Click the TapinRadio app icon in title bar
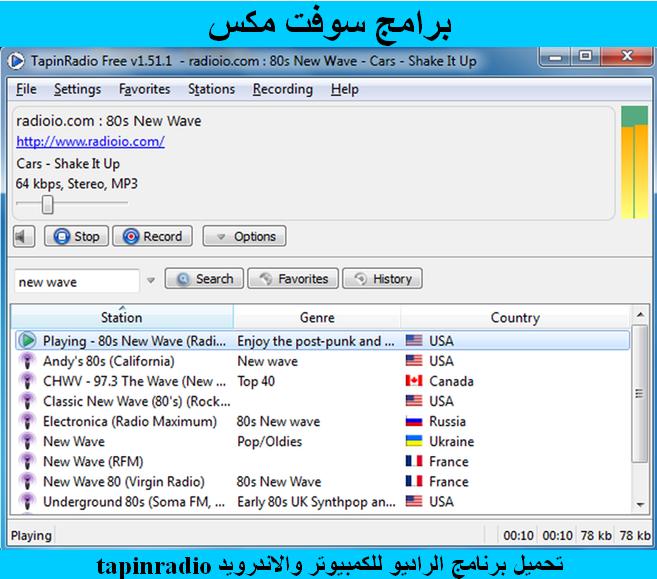Image resolution: width=657 pixels, height=579 pixels. [16, 61]
